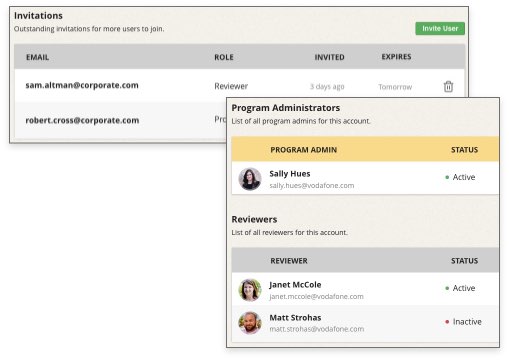Delete sam.altman invitation with trash icon
The image size is (509, 360).
tap(448, 86)
